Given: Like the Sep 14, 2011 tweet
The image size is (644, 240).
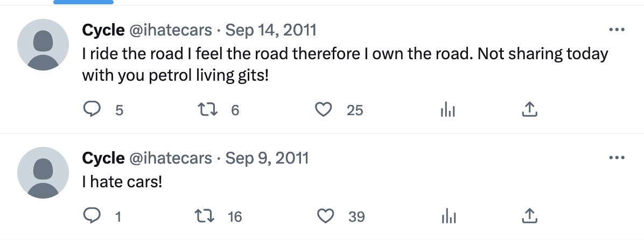Looking at the screenshot, I should 323,110.
